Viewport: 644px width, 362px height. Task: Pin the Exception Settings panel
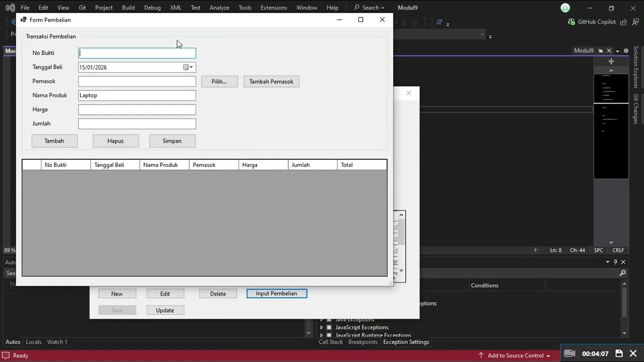(x=615, y=262)
